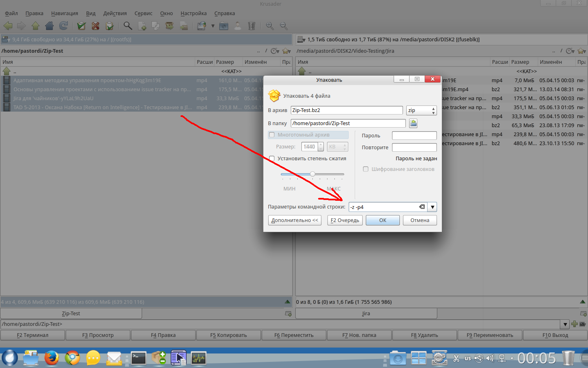Click the clipboard with red cross toolbar icon
This screenshot has height=368, width=588.
(96, 26)
